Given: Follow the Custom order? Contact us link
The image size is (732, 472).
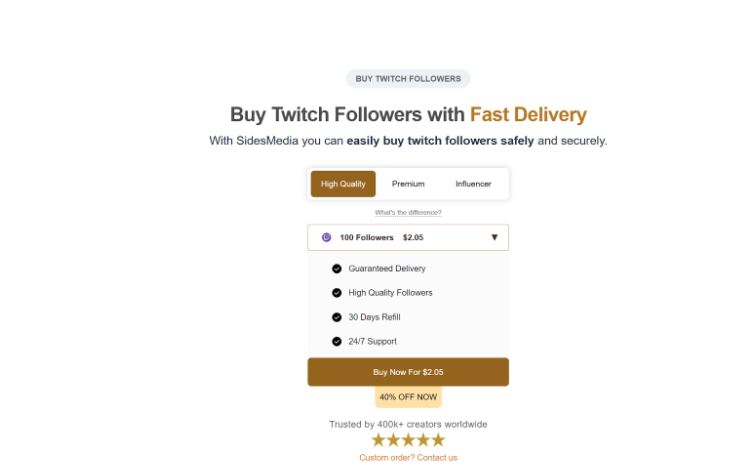Looking at the screenshot, I should click(x=408, y=458).
